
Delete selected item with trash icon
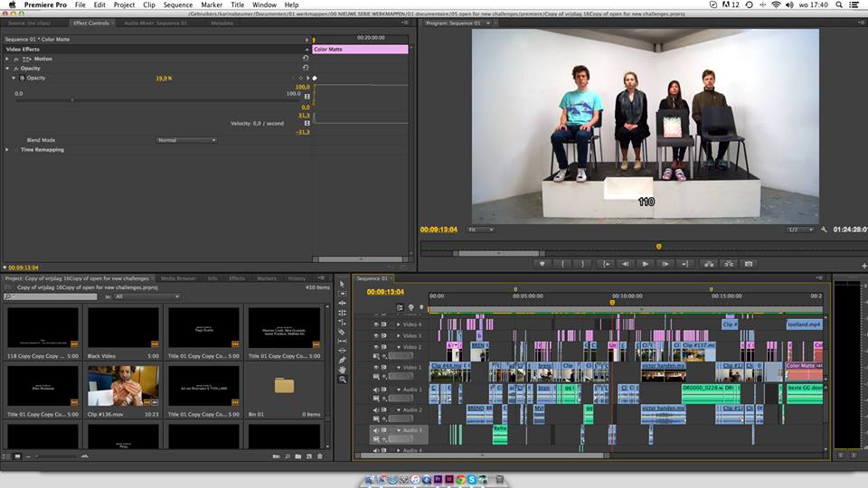[x=319, y=456]
